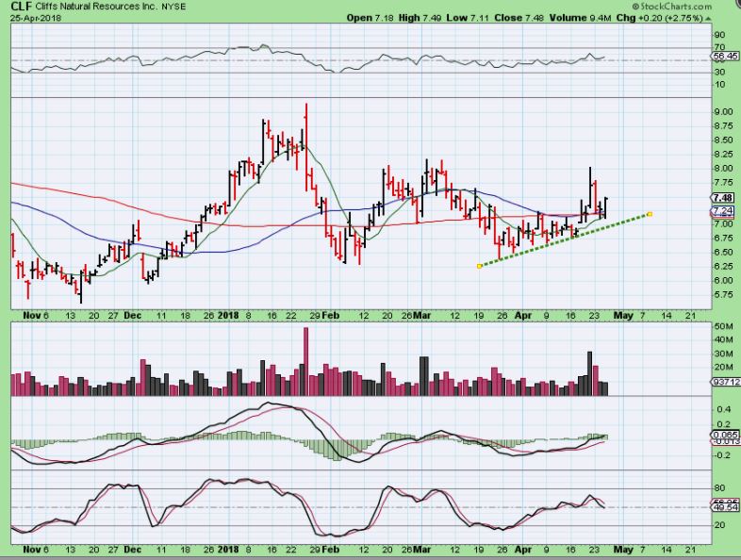Click the 6.00 price axis label
The height and width of the screenshot is (560, 741).
724,280
